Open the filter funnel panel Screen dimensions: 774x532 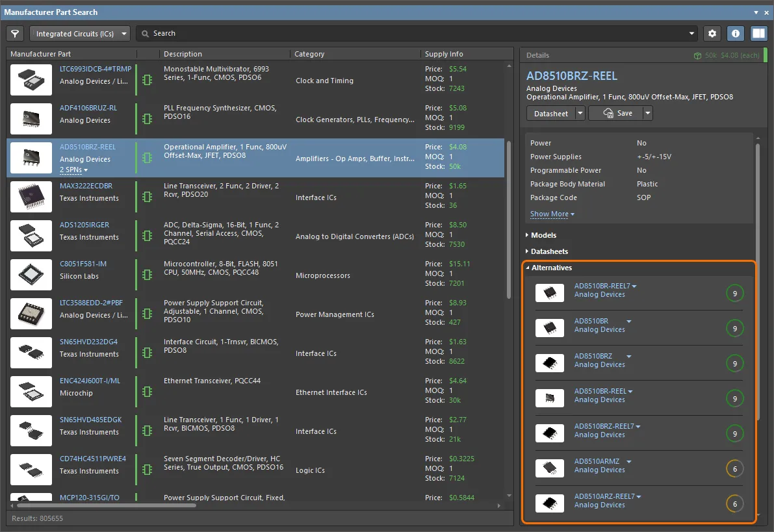16,34
